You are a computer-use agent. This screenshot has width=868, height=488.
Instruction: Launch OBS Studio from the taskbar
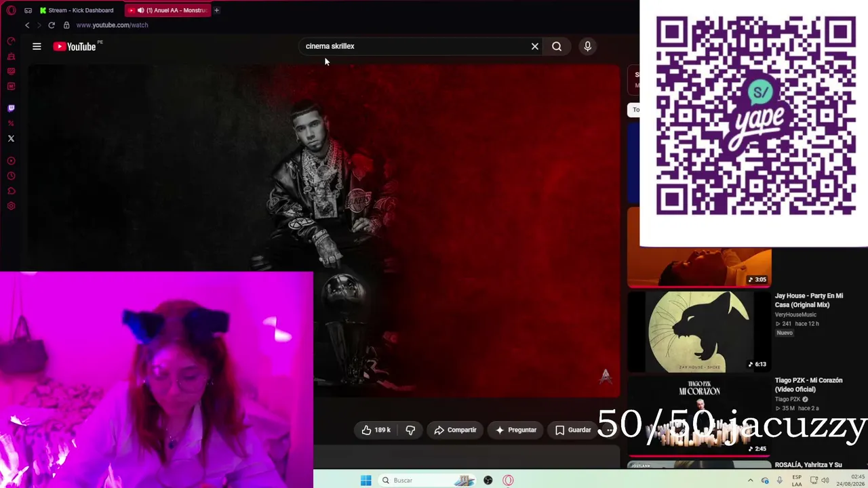pyautogui.click(x=488, y=481)
